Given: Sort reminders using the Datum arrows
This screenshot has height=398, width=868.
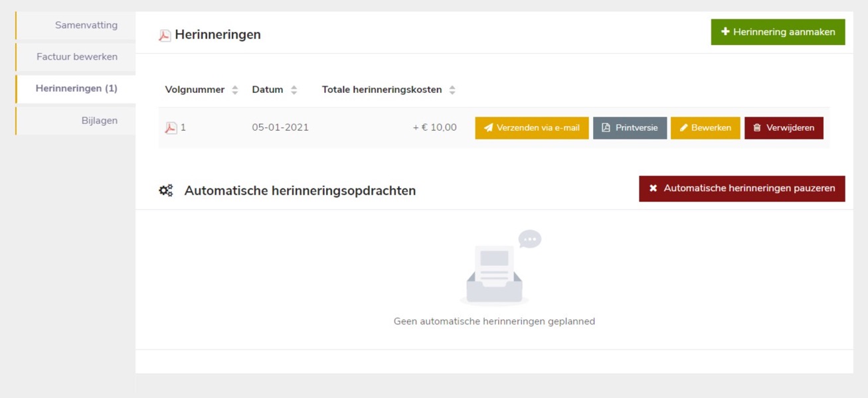Looking at the screenshot, I should [294, 90].
